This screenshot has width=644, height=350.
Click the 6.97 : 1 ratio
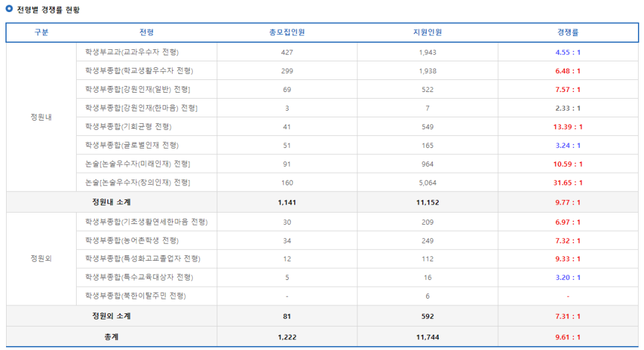568,222
